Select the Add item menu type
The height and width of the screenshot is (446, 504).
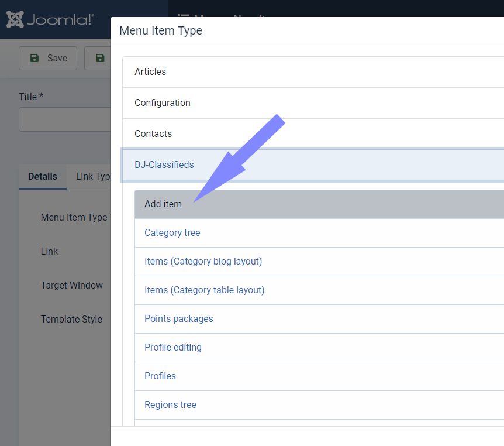(x=319, y=204)
